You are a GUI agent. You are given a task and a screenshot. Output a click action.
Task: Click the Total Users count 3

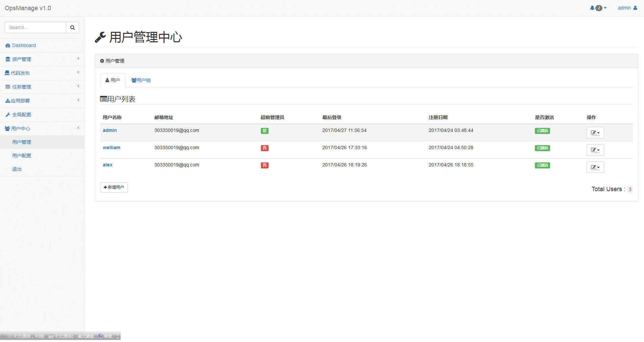(x=630, y=189)
